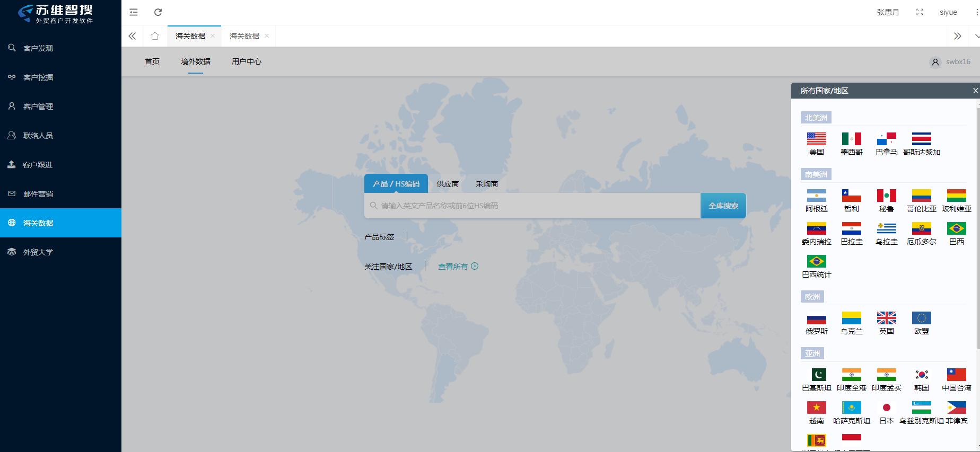Pick the United Kingdom flag

[886, 318]
